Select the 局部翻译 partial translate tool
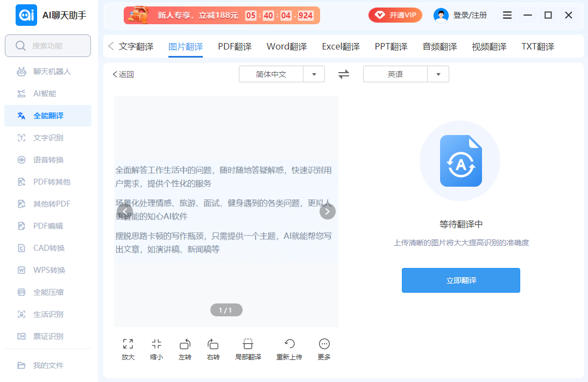 click(x=248, y=344)
